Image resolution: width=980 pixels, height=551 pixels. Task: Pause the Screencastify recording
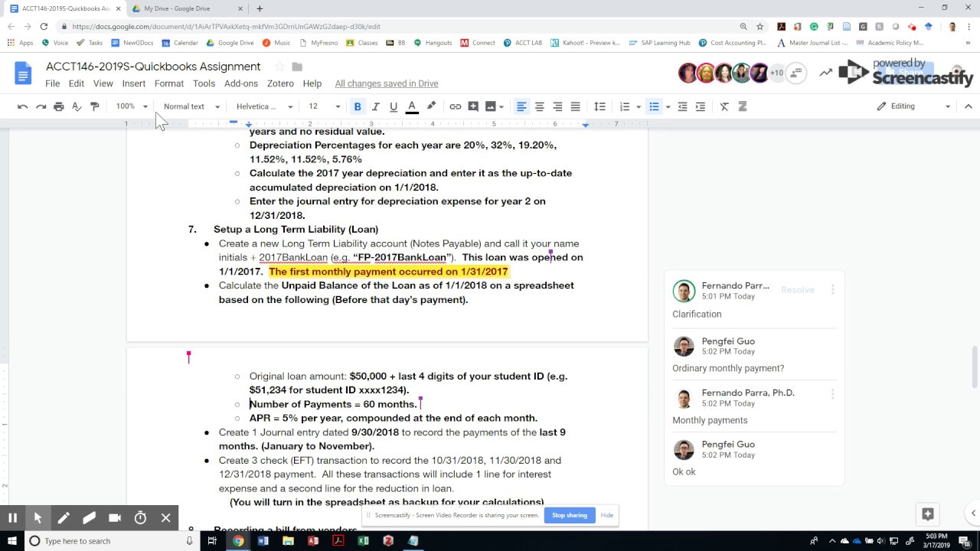pos(12,518)
